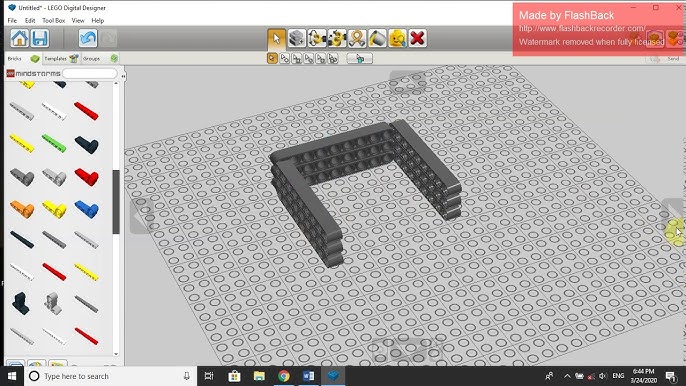Image resolution: width=686 pixels, height=386 pixels.
Task: Activate the Select tool arrow
Action: point(276,39)
